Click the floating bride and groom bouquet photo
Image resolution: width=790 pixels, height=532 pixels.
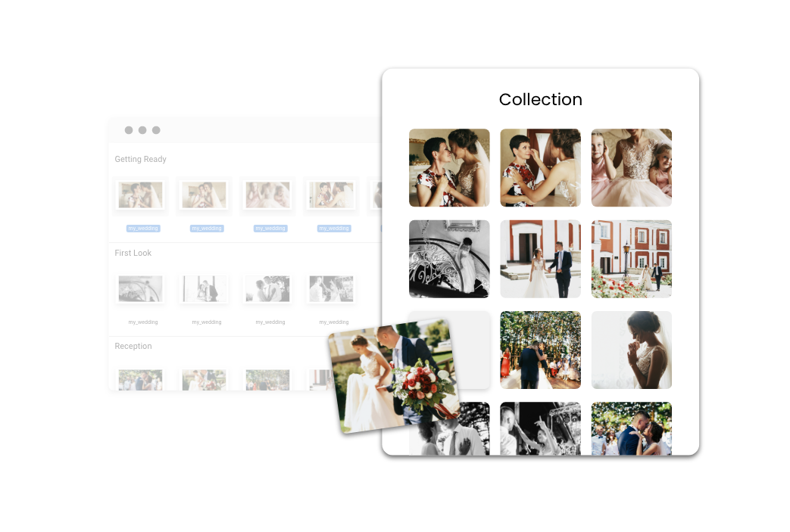point(394,376)
